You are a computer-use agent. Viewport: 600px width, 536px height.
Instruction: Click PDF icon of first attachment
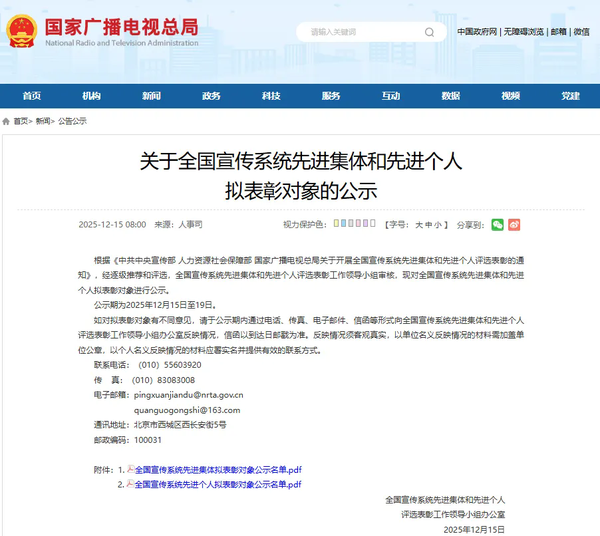pyautogui.click(x=129, y=469)
